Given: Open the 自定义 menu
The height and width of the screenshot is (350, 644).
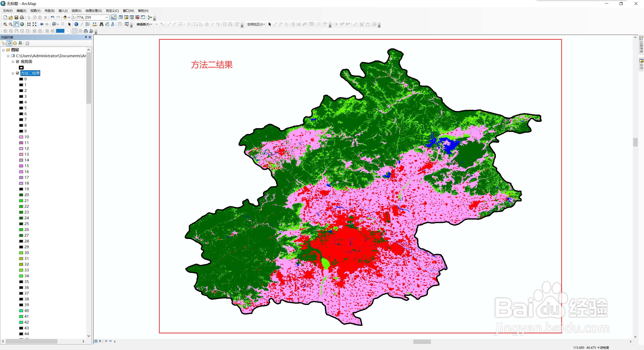Looking at the screenshot, I should click(x=112, y=11).
